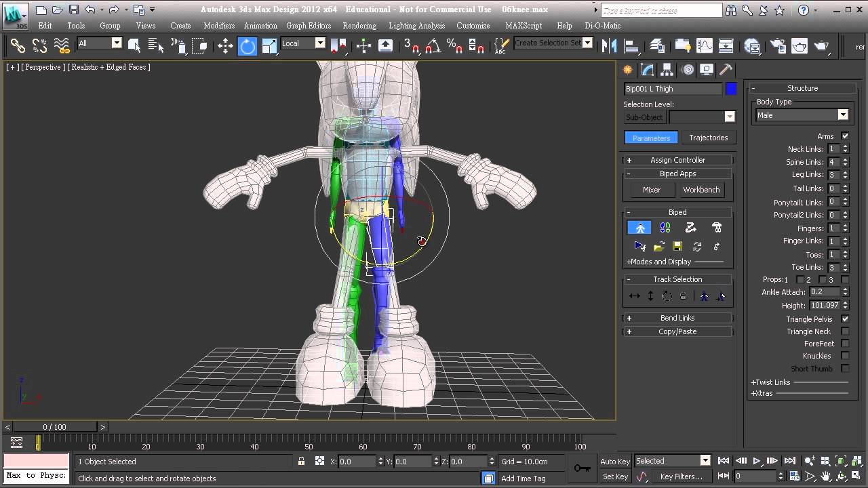Screen dimensions: 868x488
Task: Open Body Type dropdown showing Male
Action: coord(802,115)
